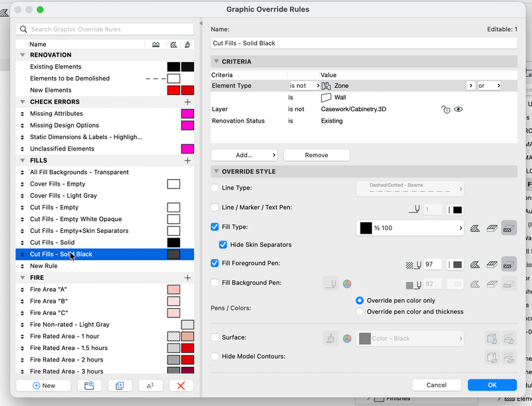Select the 'Fire Rated Area - 2 hours' rule
This screenshot has width=532, height=406.
105,359
